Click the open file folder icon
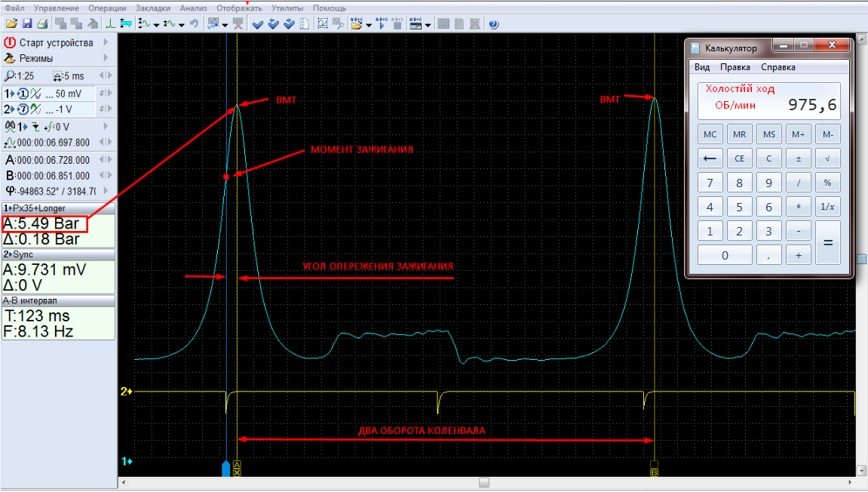 11,24
